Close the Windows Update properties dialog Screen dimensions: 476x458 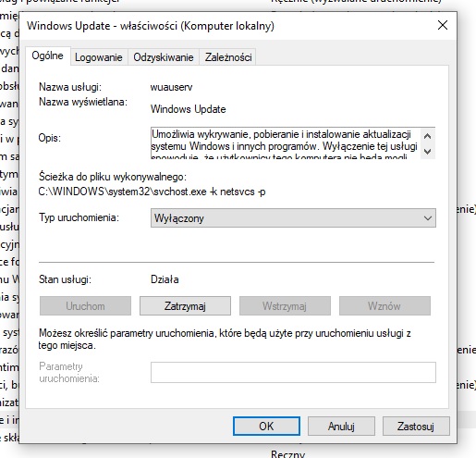click(443, 25)
